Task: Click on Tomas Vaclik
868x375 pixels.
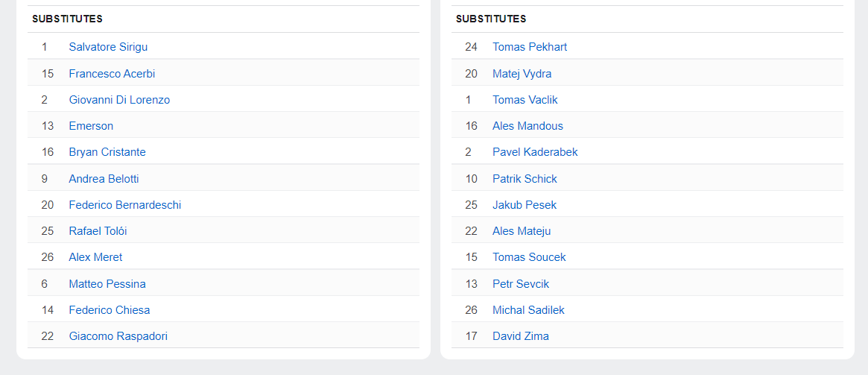Action: (525, 100)
